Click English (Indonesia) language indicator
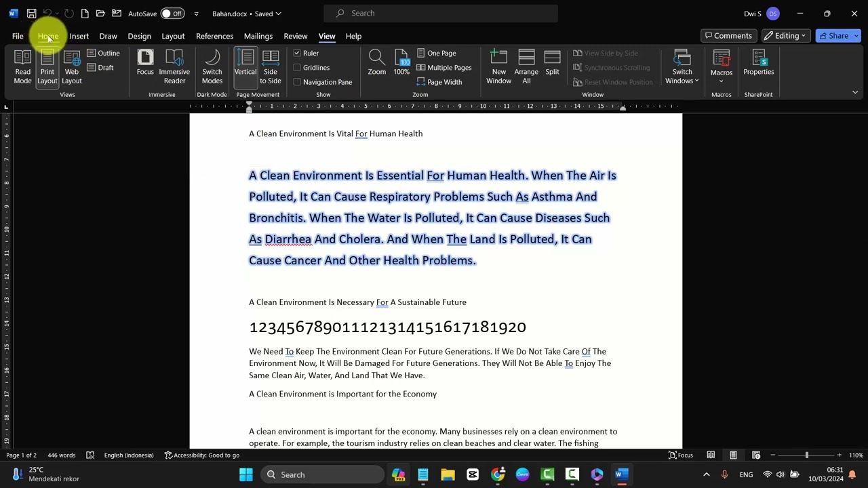Image resolution: width=868 pixels, height=488 pixels. click(129, 455)
